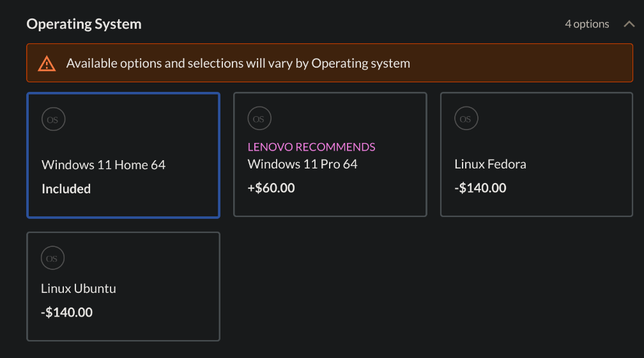
Task: Click the -$140.00 price on Linux Fedora
Action: 480,188
